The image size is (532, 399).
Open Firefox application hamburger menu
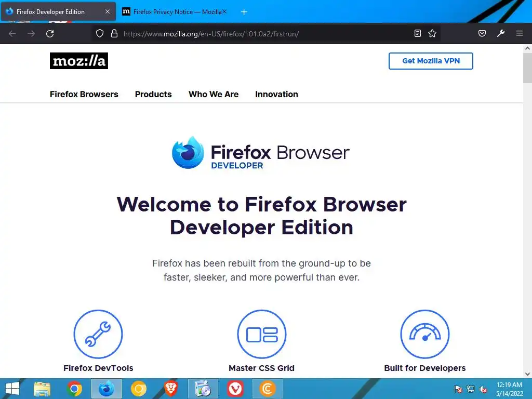coord(520,33)
